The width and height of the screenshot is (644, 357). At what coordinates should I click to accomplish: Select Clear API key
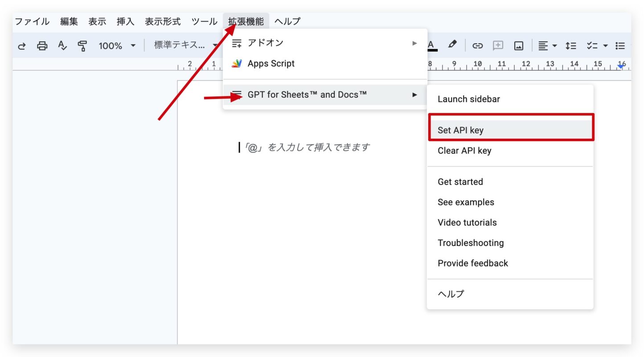click(x=510, y=151)
